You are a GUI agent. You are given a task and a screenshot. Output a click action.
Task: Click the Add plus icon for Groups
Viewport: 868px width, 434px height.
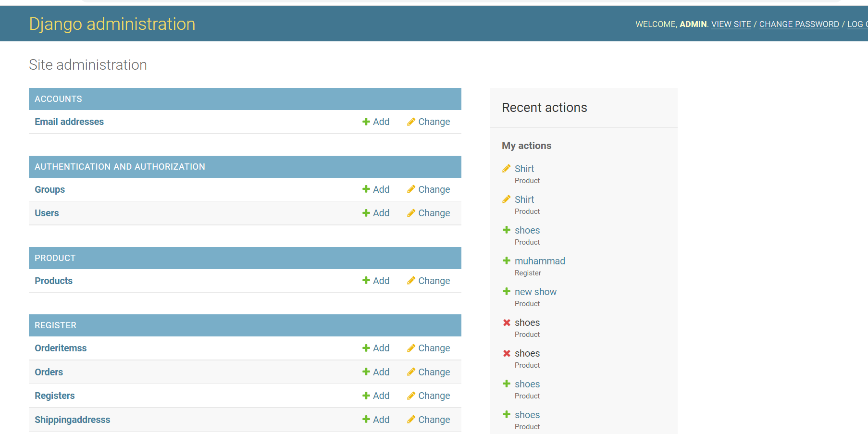366,189
